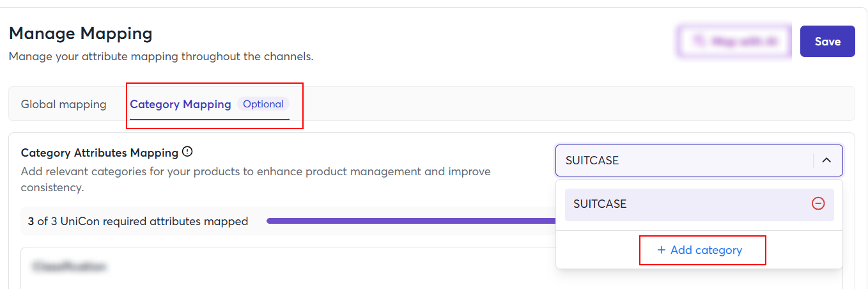Open info icon beside Category Attributes Mapping
The image size is (868, 289).
tap(187, 152)
